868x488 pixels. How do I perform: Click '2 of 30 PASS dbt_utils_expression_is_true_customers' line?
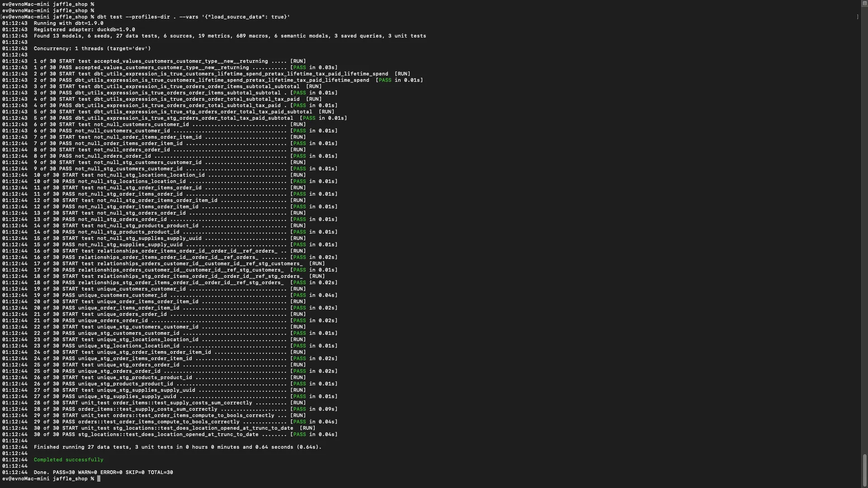pos(228,80)
